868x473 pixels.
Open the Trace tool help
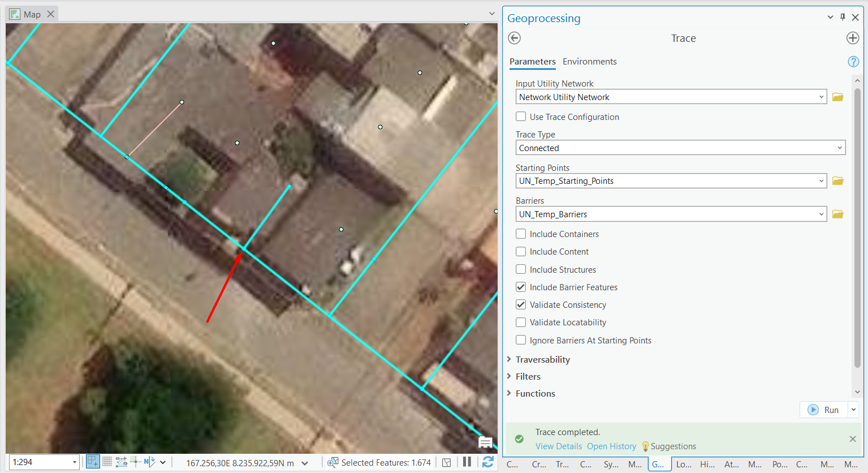click(x=853, y=61)
